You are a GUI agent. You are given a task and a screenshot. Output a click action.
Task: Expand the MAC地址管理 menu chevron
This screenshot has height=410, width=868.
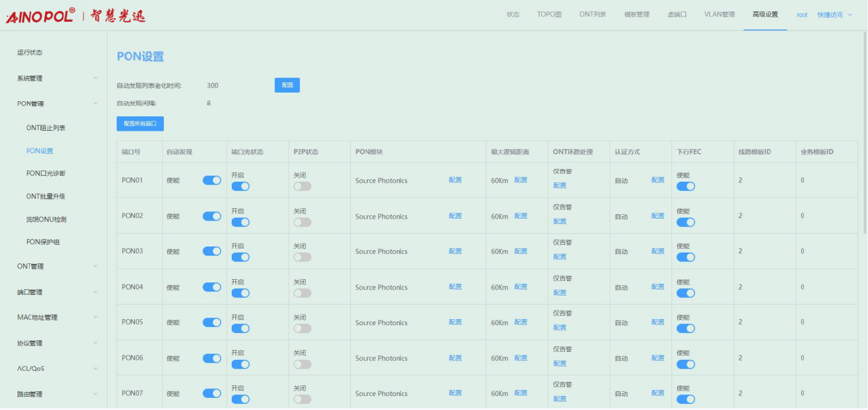point(95,317)
